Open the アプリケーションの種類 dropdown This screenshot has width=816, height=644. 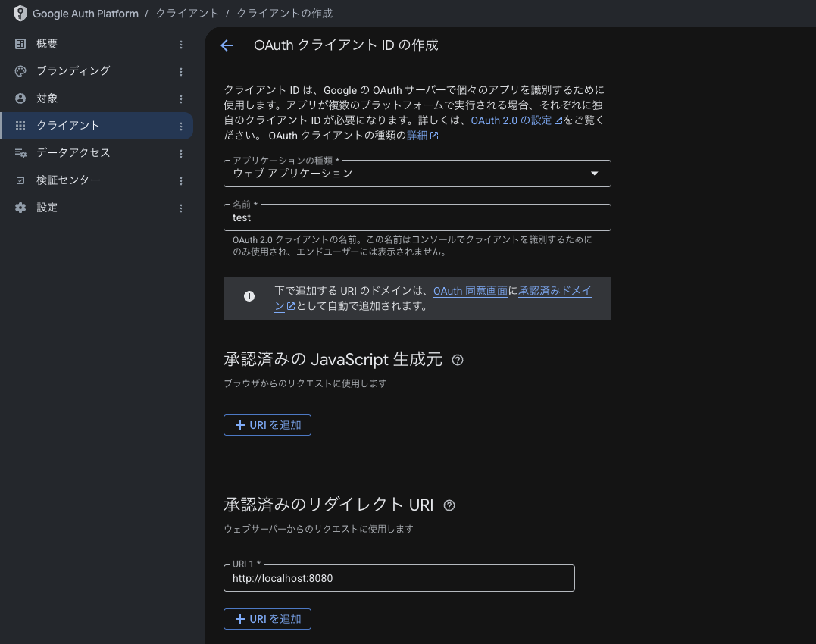[417, 174]
